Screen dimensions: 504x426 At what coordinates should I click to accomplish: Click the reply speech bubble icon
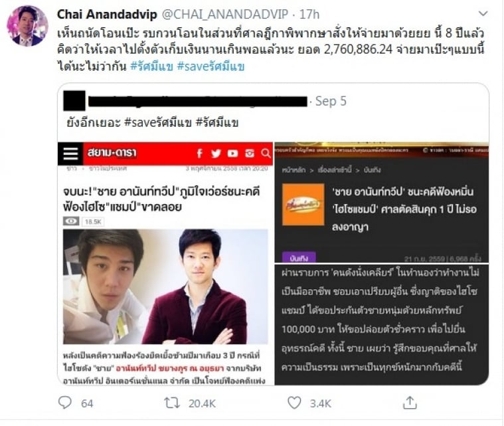click(x=65, y=403)
